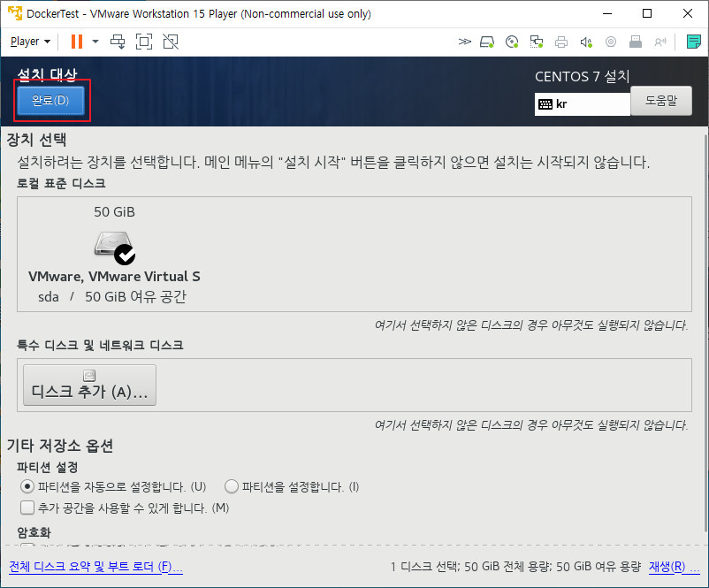Pause the virtual machine

coord(77,42)
